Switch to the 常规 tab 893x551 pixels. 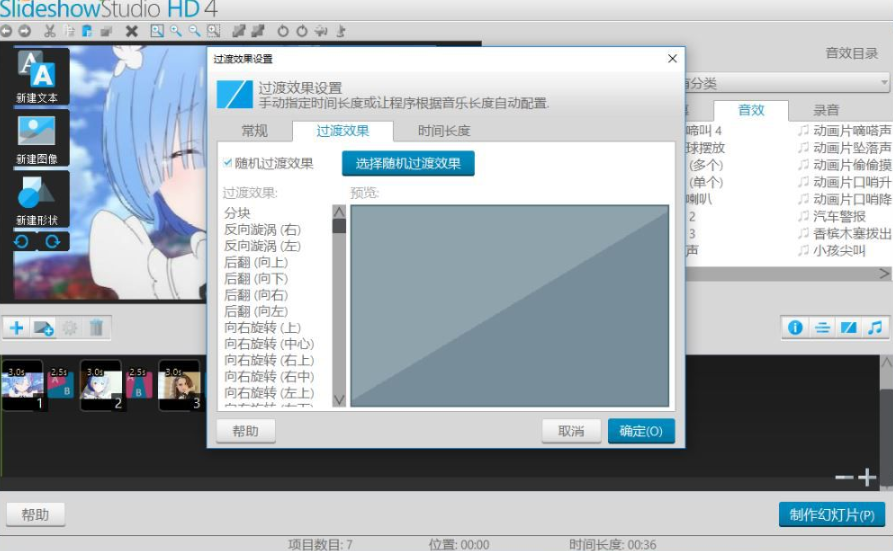254,131
